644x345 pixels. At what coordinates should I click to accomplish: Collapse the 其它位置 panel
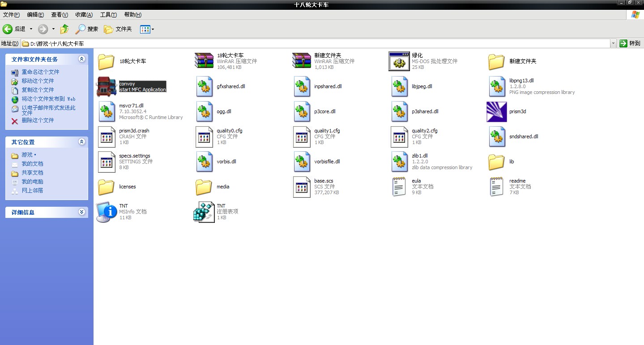coord(81,142)
